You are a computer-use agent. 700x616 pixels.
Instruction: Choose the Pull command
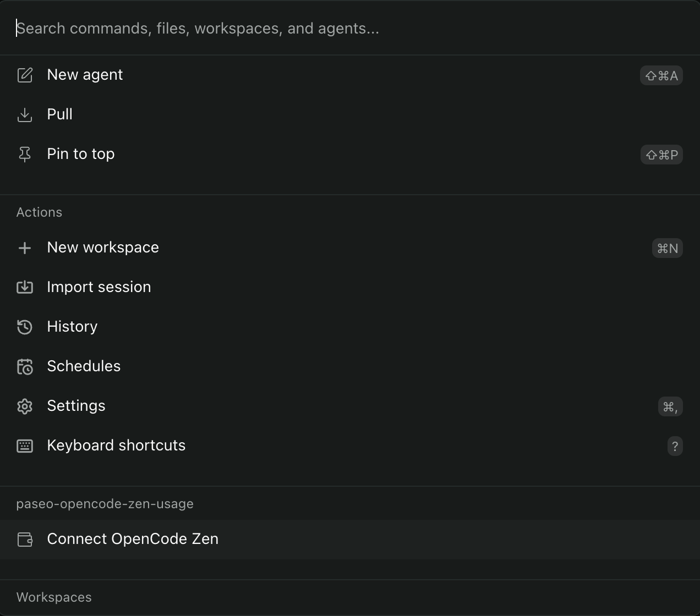click(x=350, y=114)
